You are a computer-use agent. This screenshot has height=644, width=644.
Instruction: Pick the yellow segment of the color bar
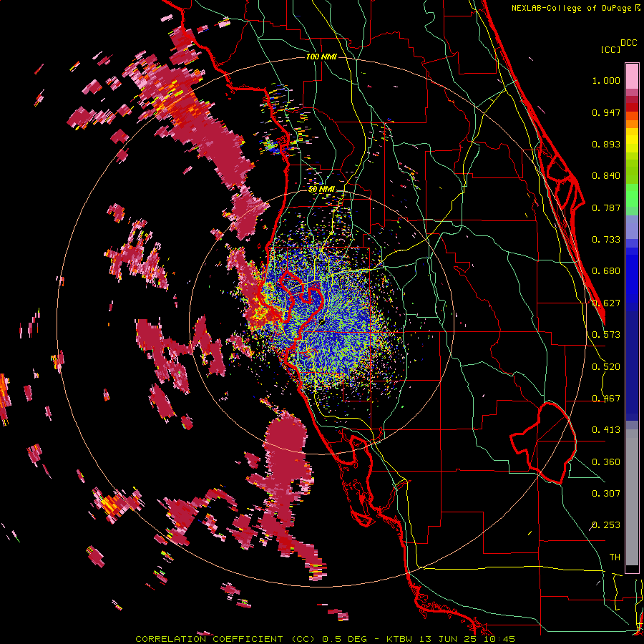632,141
